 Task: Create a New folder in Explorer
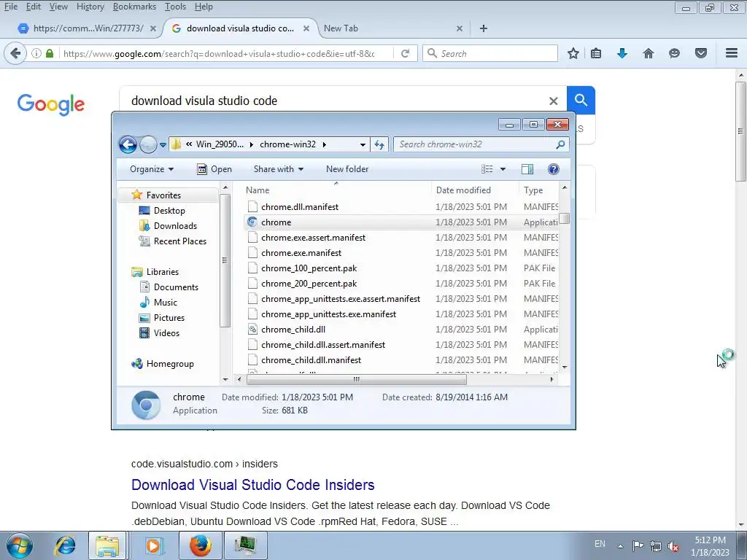click(x=347, y=169)
